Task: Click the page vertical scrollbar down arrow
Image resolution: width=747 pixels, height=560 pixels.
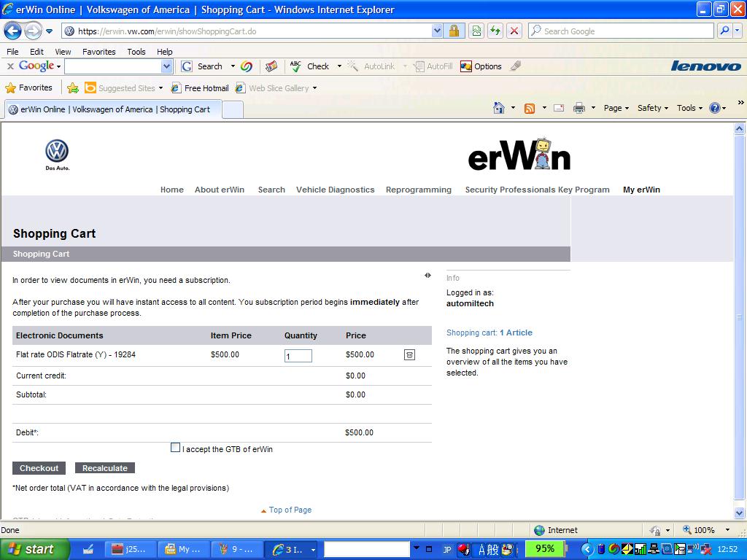Action: coord(740,513)
